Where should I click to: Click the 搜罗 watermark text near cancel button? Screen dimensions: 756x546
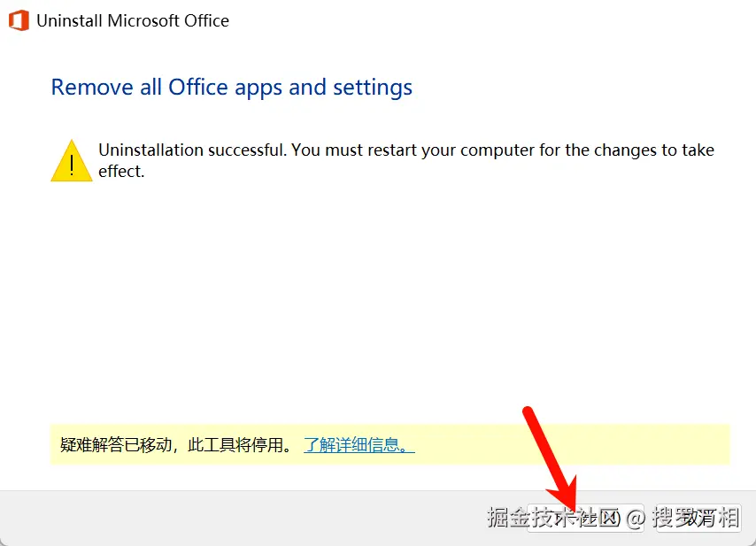coord(671,518)
